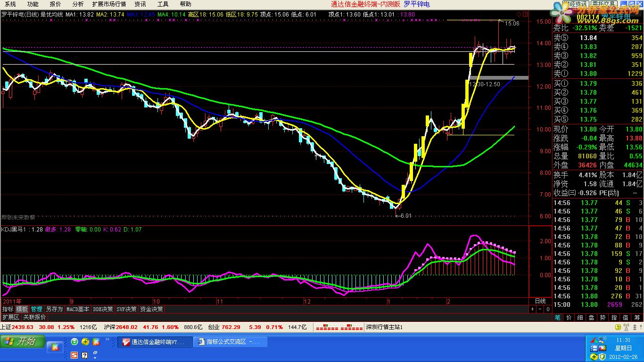Select the 值 tab in the trades panel

[626, 318]
